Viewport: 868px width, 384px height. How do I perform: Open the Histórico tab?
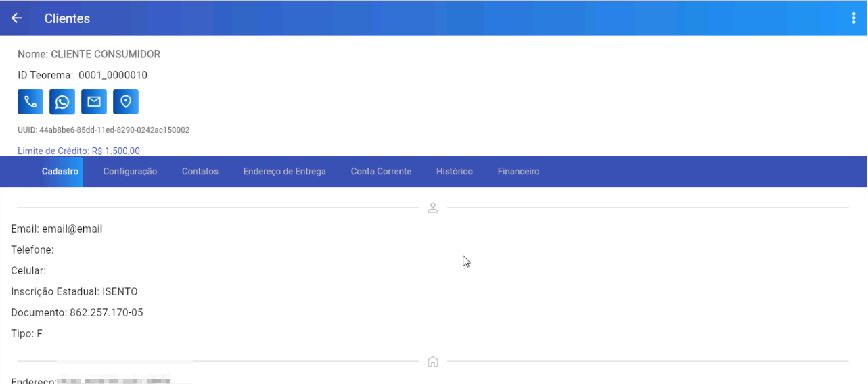[x=455, y=172]
